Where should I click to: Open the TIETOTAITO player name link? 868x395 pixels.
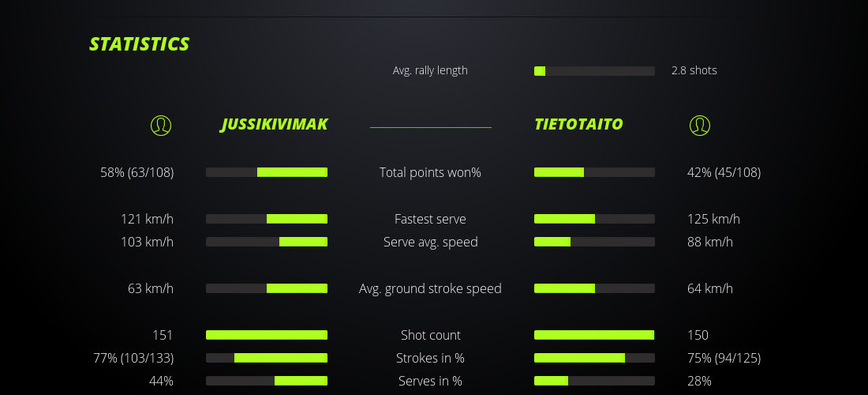(x=578, y=125)
